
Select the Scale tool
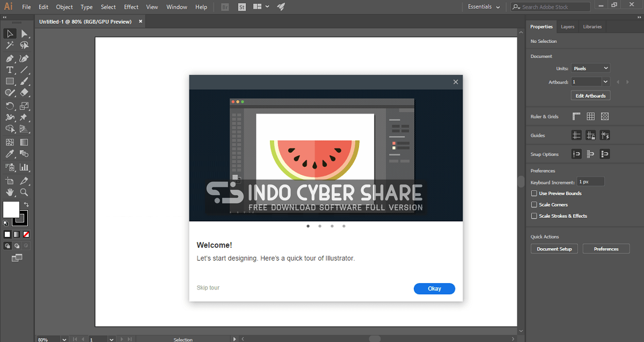24,106
